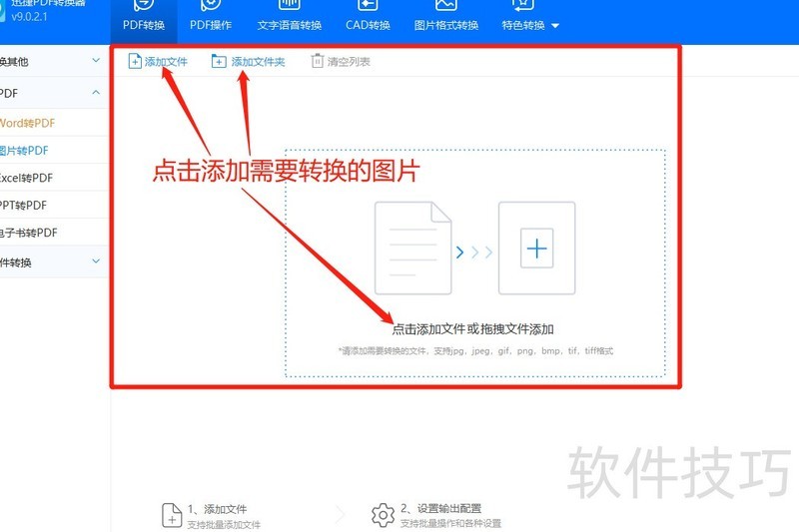Click the 添加文件 toolbar label
Screen dimensions: 799x532
pos(166,62)
